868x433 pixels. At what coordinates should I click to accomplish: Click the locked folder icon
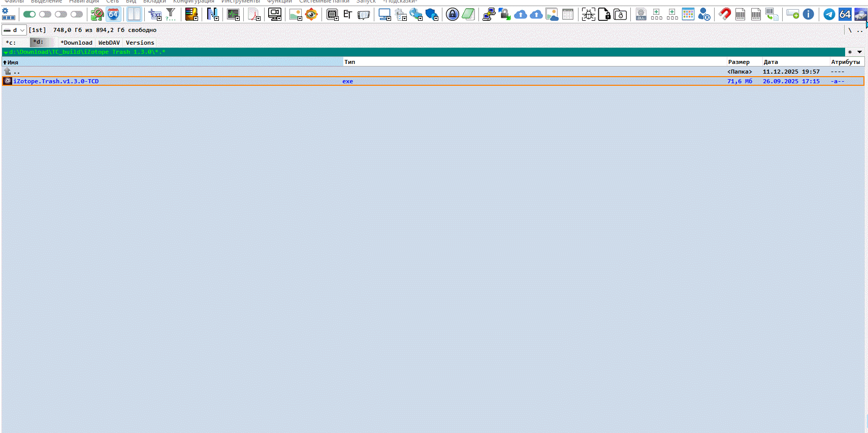tap(620, 14)
